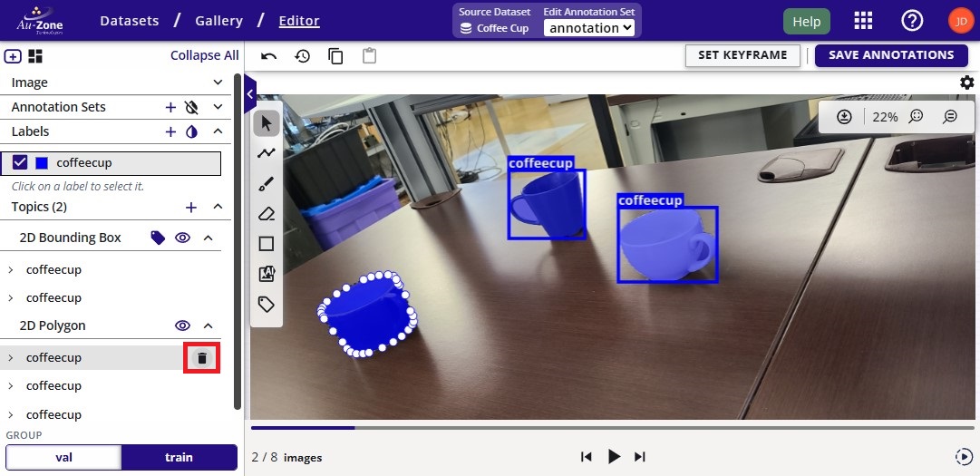The height and width of the screenshot is (476, 980).
Task: Collapse the left side panel arrow
Action: point(250,93)
